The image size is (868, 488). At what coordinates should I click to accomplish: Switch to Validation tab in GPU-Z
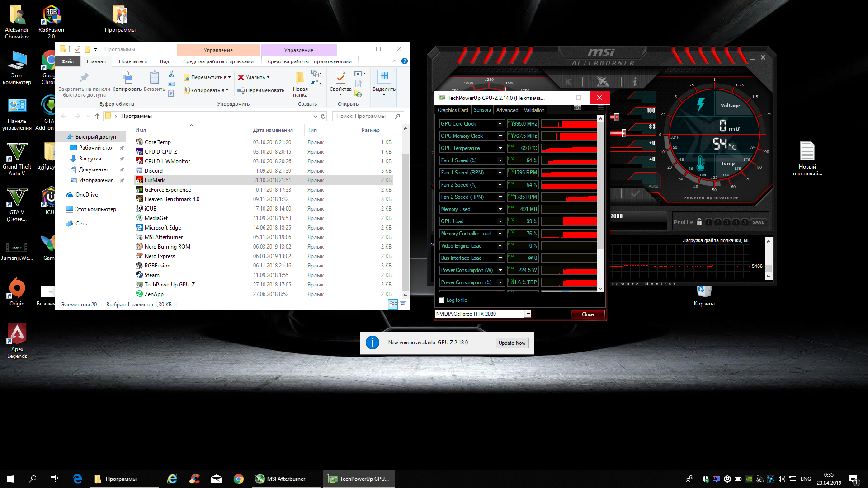pyautogui.click(x=534, y=110)
